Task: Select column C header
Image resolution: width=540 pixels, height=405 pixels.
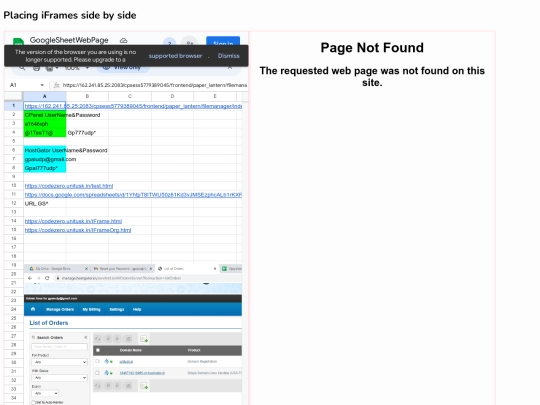Action: 130,96
